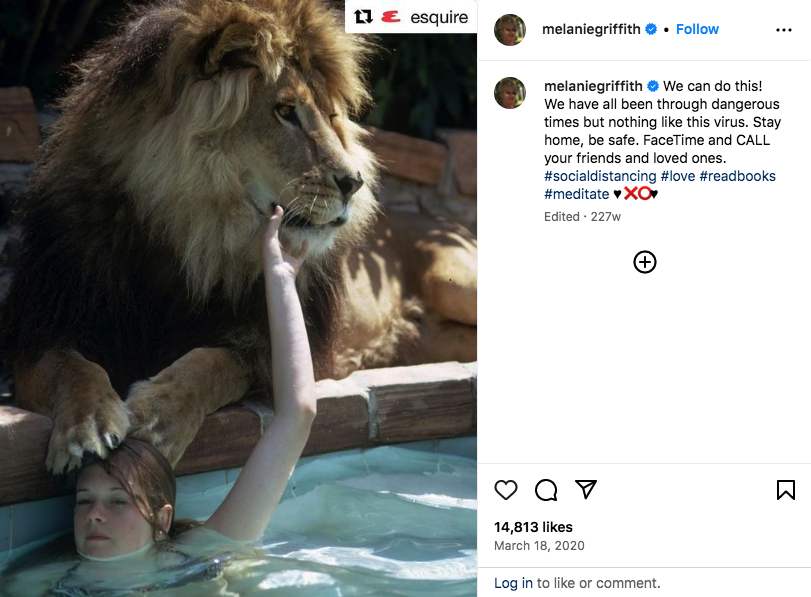Save post with bookmark icon
This screenshot has width=811, height=597.
[x=786, y=490]
